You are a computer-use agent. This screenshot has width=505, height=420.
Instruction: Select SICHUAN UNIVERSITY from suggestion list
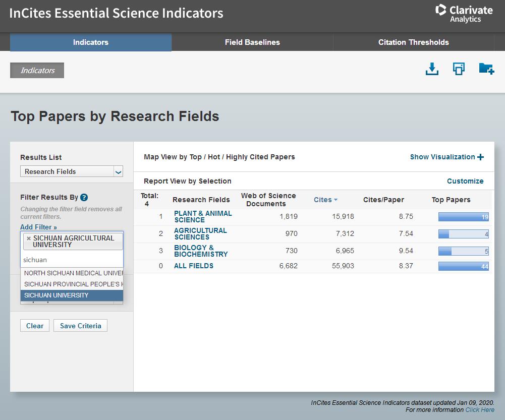[72, 295]
